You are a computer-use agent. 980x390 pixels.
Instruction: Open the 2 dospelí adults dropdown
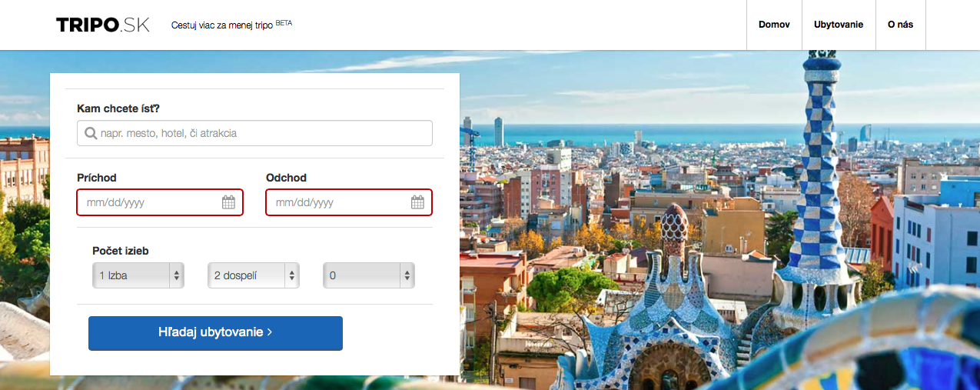click(x=254, y=275)
